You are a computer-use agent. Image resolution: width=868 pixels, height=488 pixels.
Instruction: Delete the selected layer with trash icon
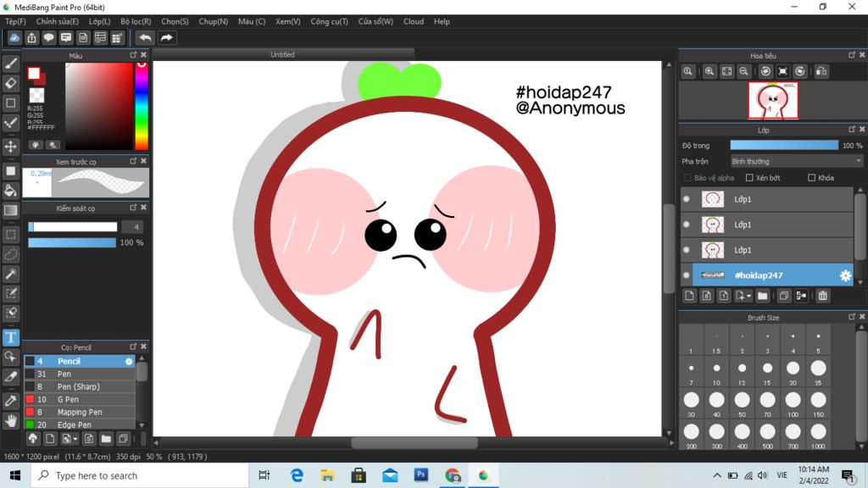point(822,296)
